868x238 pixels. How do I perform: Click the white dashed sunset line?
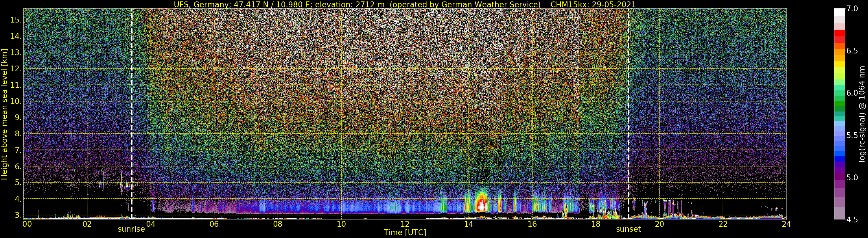pyautogui.click(x=629, y=114)
